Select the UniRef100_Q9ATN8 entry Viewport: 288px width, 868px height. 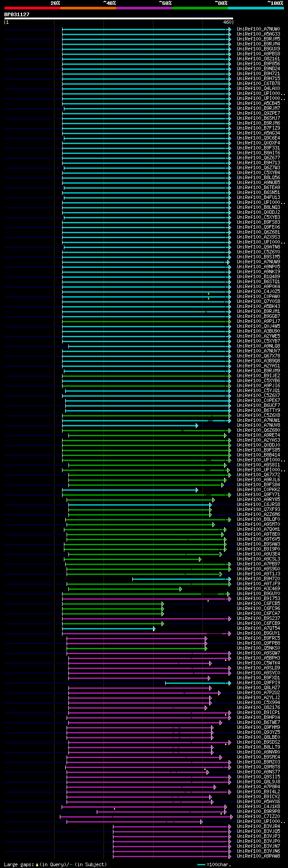[x=258, y=247]
